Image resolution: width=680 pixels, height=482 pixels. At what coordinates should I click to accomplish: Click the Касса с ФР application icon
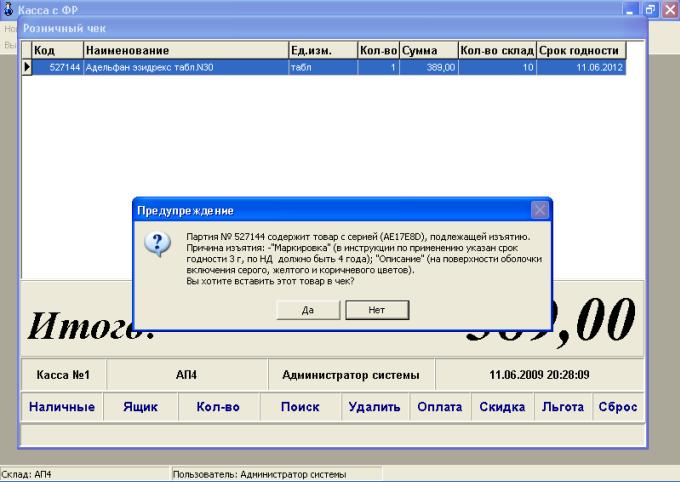(x=9, y=8)
